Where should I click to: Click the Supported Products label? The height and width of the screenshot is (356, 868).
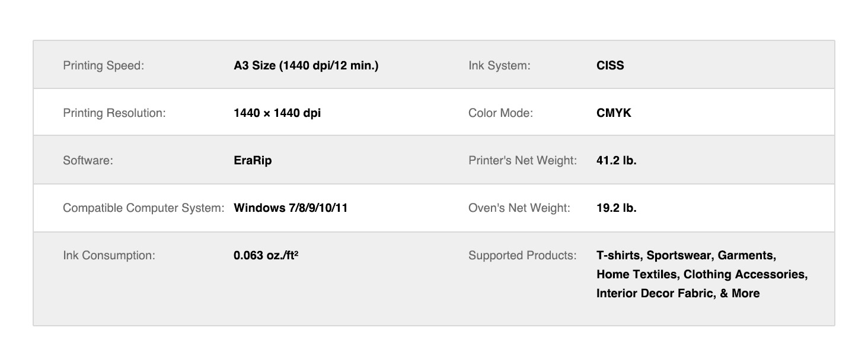point(522,255)
